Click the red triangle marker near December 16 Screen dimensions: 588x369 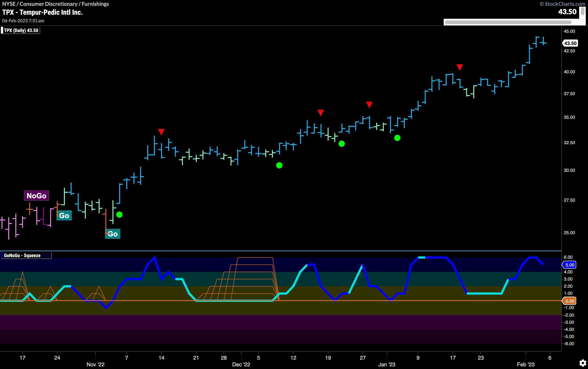click(321, 113)
